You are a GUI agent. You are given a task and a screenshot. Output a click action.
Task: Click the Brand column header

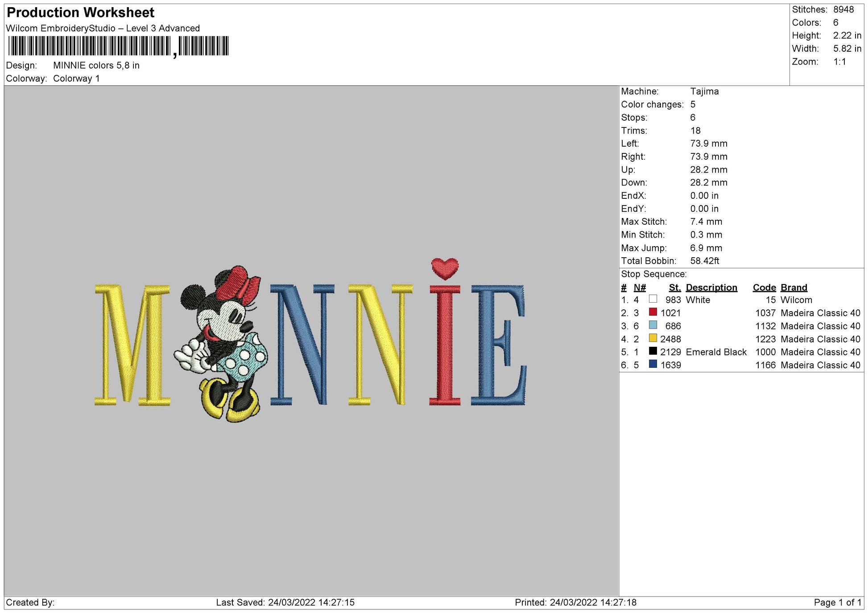tap(794, 288)
